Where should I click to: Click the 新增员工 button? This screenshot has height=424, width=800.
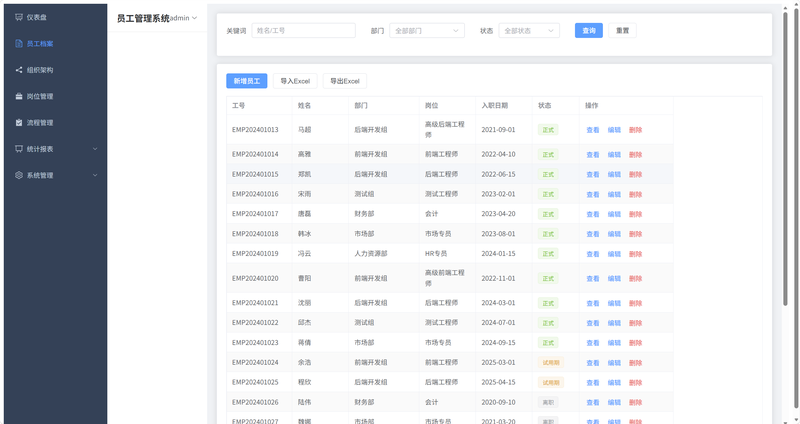tap(247, 81)
